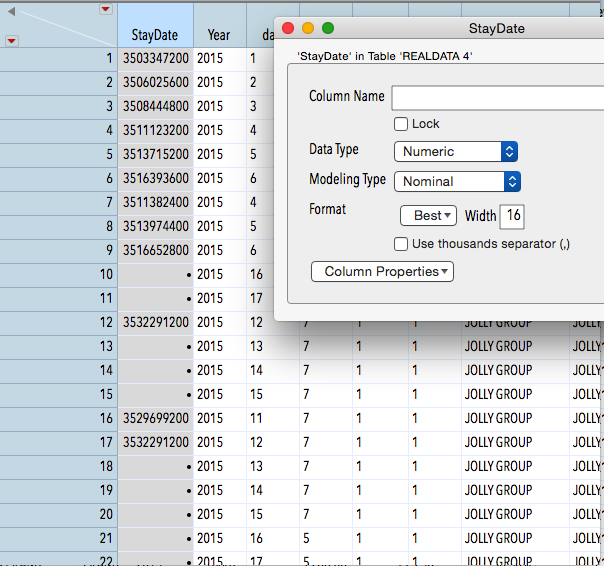Select row number 5 header
The image size is (604, 566).
point(59,155)
